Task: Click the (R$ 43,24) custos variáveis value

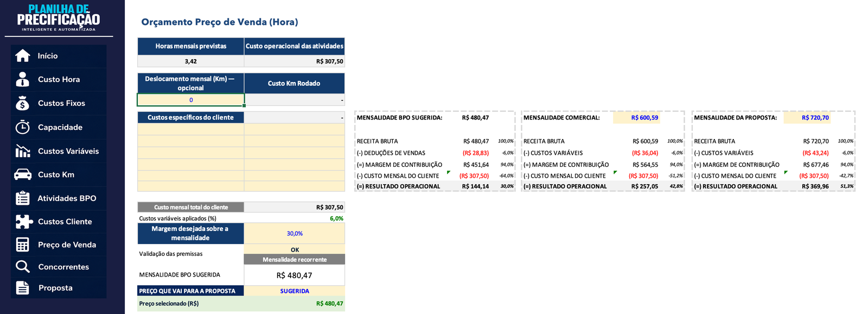Action: tap(816, 153)
